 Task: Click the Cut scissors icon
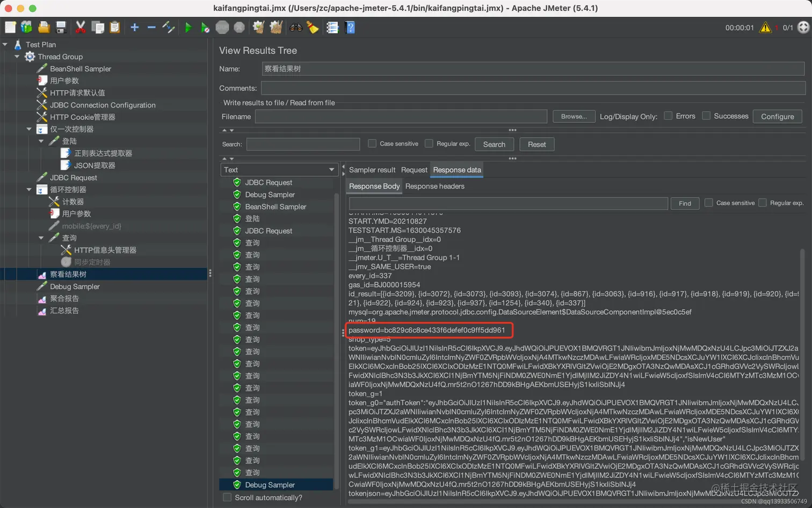(x=81, y=27)
